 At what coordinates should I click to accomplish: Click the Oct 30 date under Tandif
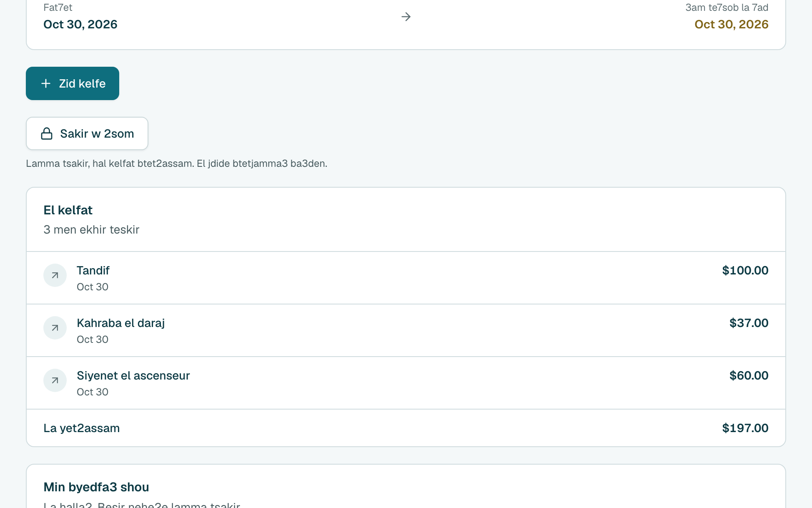(93, 287)
